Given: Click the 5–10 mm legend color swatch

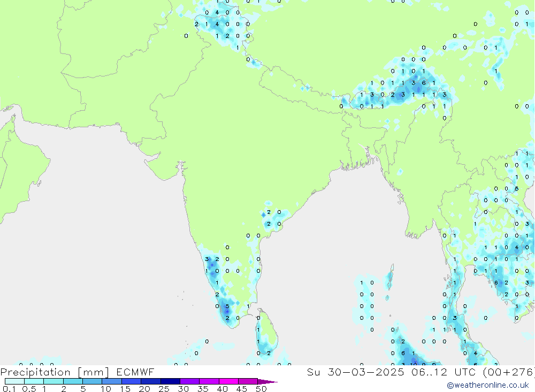Looking at the screenshot, I should tap(92, 381).
